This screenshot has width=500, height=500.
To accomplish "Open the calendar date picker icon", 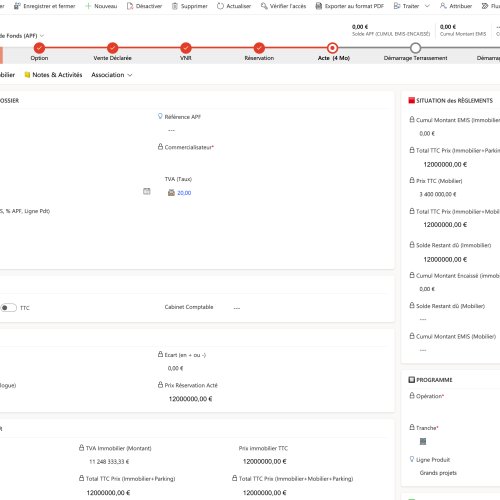I will pyautogui.click(x=147, y=191).
